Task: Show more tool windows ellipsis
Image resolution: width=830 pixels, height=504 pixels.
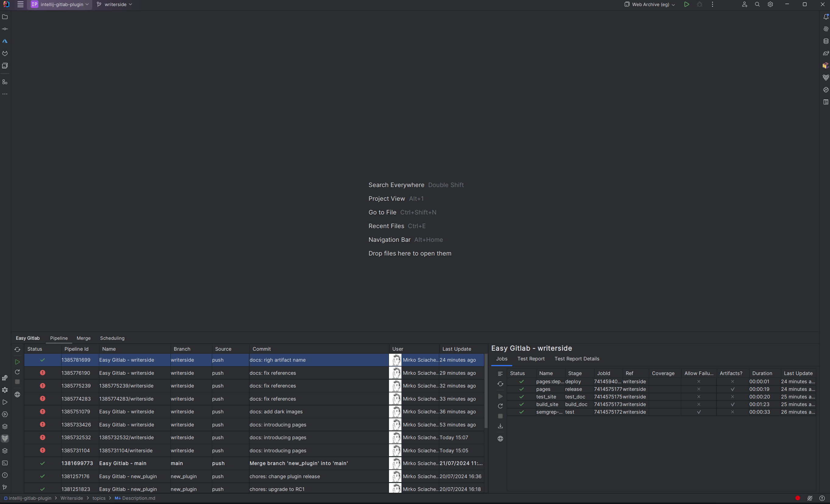Action: 5,94
